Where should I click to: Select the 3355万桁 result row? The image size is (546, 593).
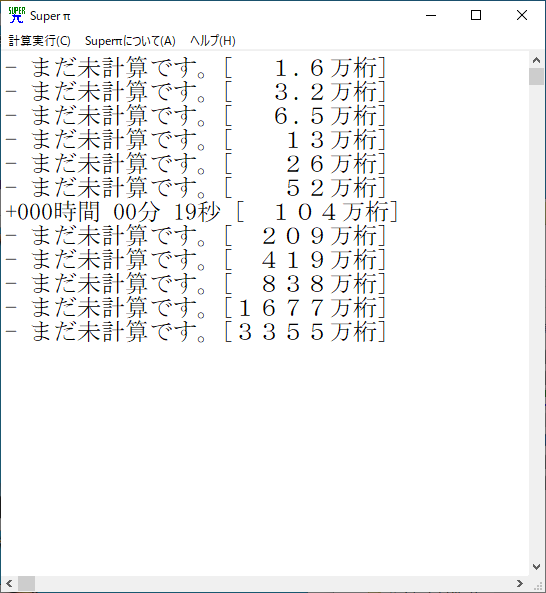tap(195, 332)
